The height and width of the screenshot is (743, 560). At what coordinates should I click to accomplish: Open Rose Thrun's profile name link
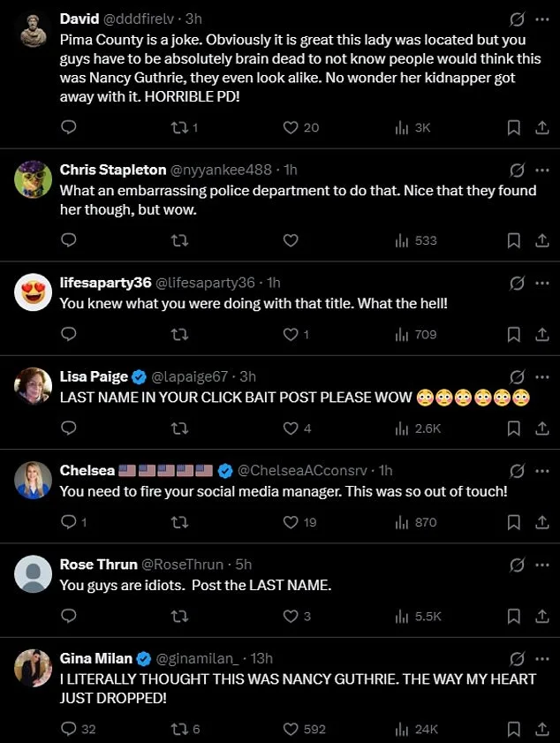click(x=98, y=564)
